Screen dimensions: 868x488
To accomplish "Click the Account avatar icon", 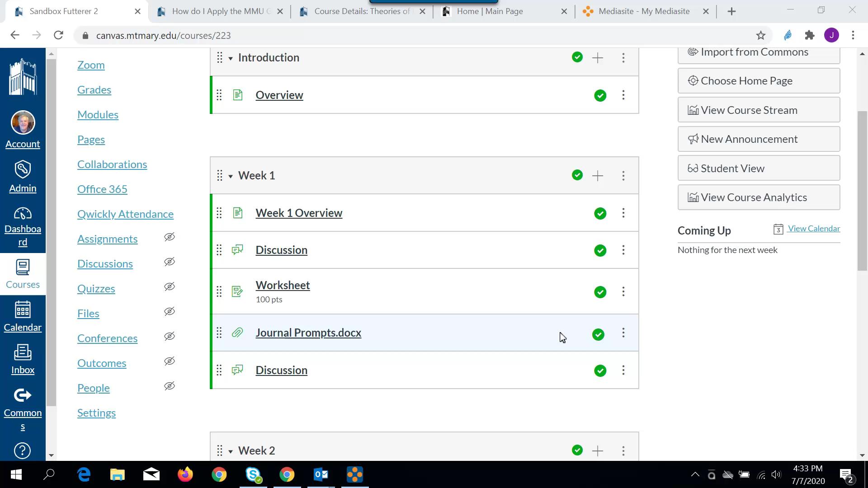I will point(23,122).
